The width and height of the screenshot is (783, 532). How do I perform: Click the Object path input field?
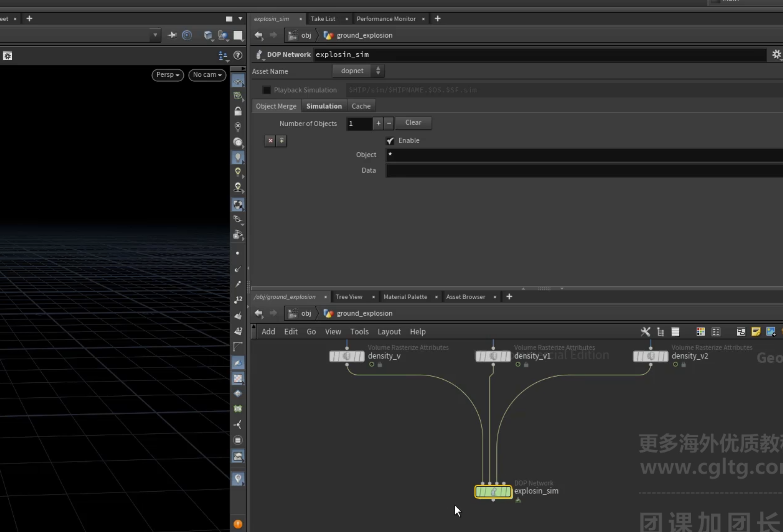(x=584, y=155)
